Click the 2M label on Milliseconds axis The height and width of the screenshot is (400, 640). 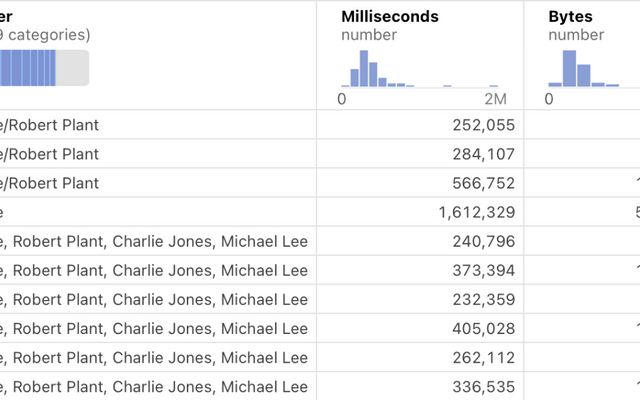click(x=494, y=99)
